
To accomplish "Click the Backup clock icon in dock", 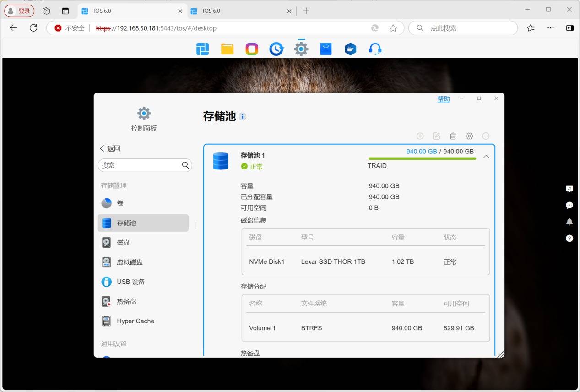I will point(276,49).
